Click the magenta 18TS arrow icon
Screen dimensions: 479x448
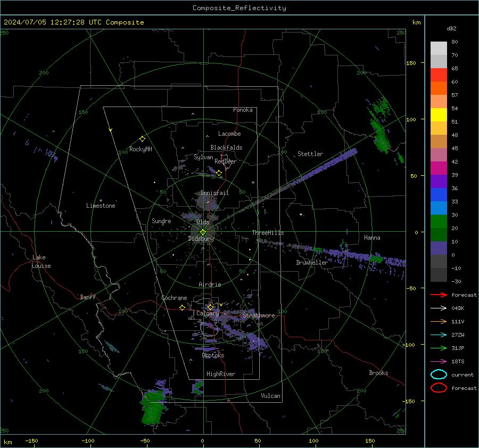click(x=439, y=362)
